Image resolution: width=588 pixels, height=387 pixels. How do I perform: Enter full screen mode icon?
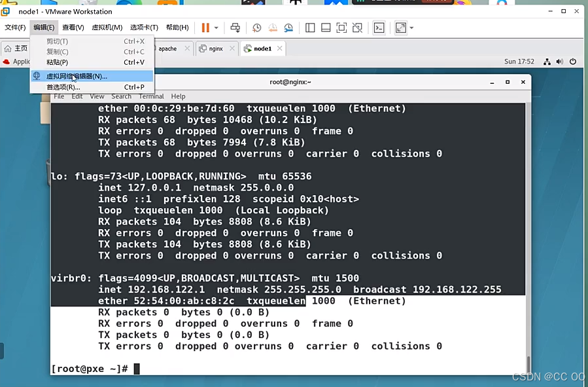click(x=341, y=28)
